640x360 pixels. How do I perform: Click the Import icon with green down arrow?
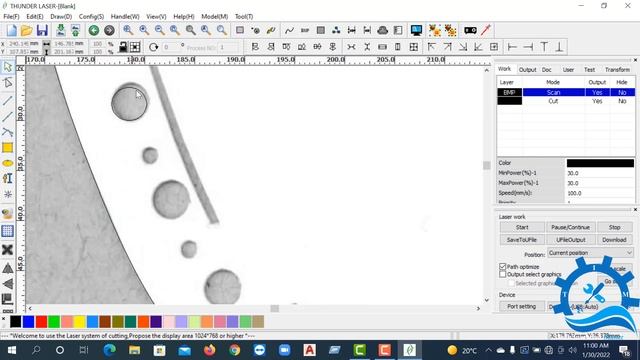(x=60, y=30)
